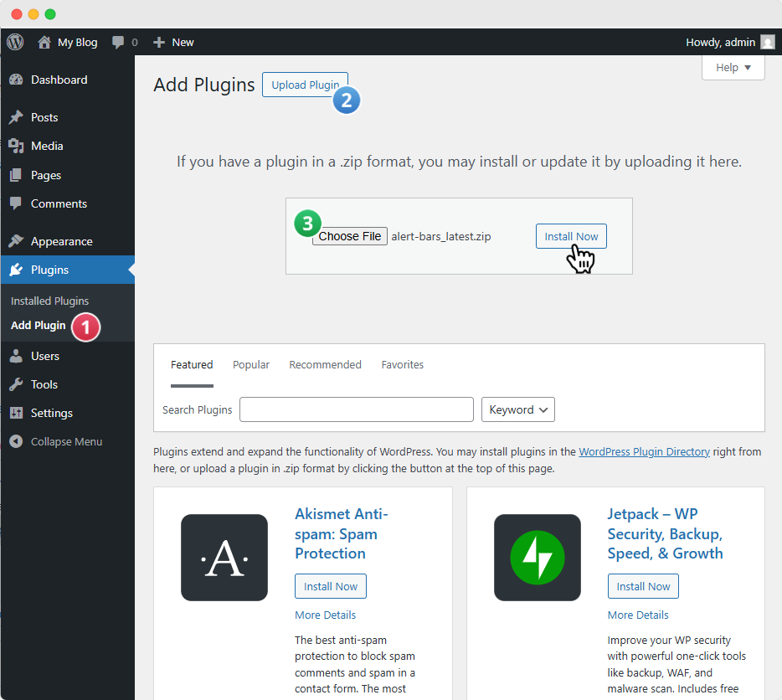The height and width of the screenshot is (700, 782).
Task: Open the Keyword search type dropdown
Action: 517,409
